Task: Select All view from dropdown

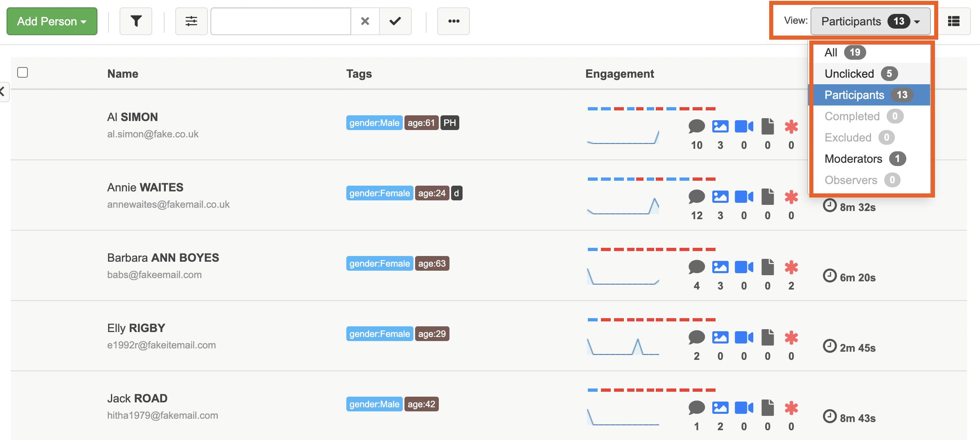Action: [x=831, y=52]
